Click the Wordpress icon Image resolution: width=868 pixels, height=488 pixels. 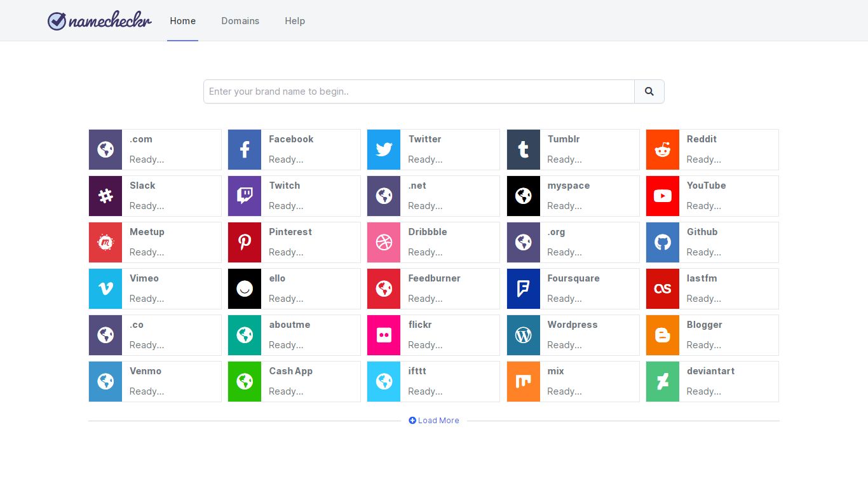tap(524, 335)
